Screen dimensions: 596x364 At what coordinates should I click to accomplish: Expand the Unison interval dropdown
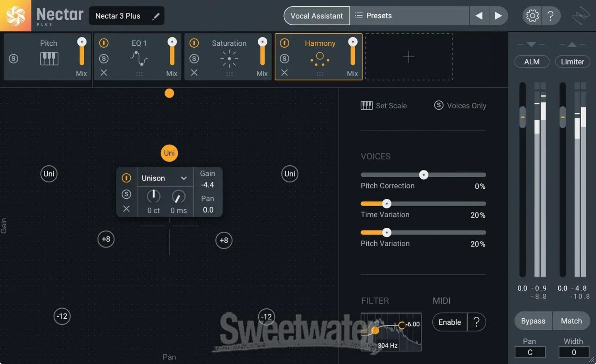pos(184,178)
